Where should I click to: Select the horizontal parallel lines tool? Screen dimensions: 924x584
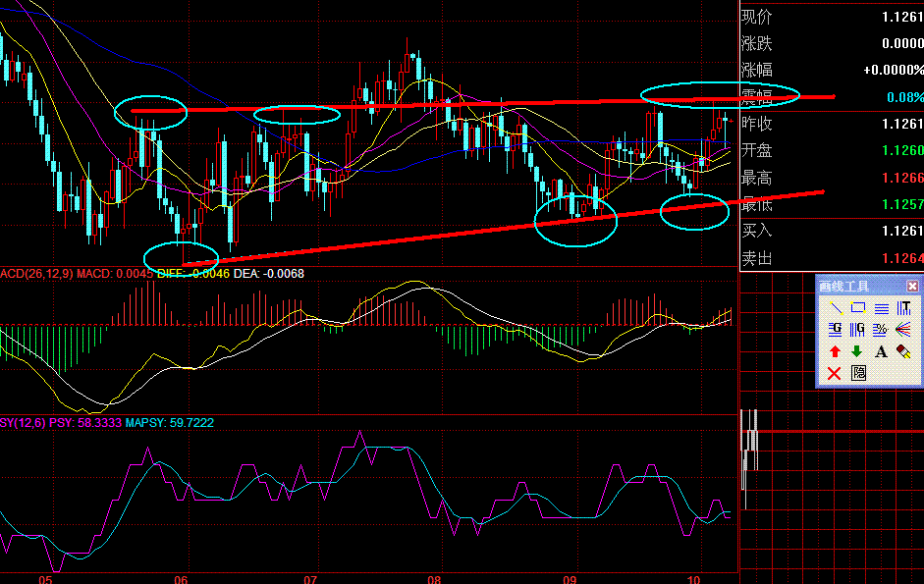(881, 307)
